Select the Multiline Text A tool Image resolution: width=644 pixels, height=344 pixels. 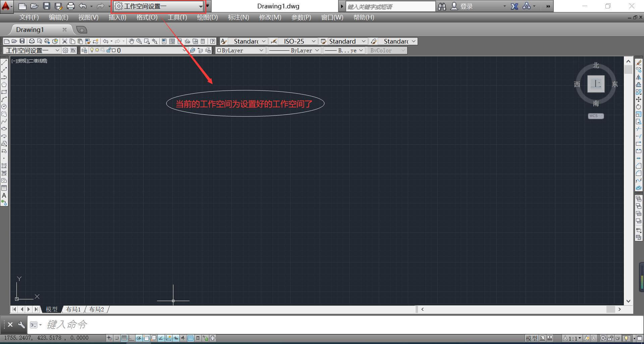[4, 195]
